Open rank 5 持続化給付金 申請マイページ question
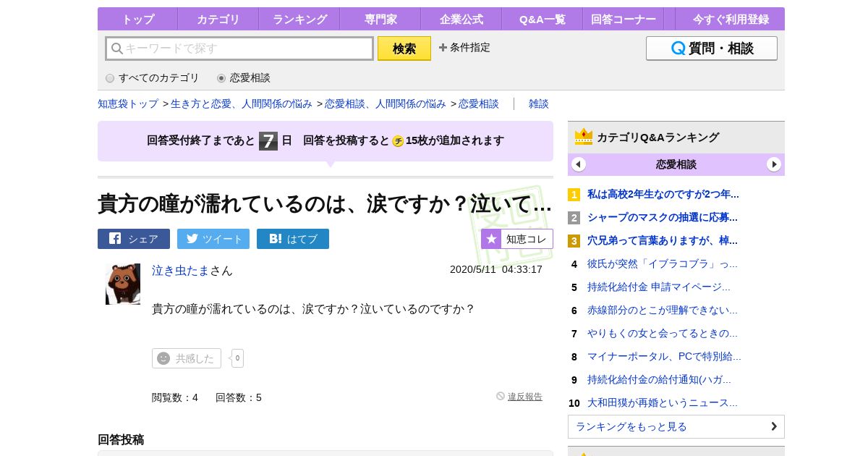Screen dimensions: 868x456 click(659, 287)
